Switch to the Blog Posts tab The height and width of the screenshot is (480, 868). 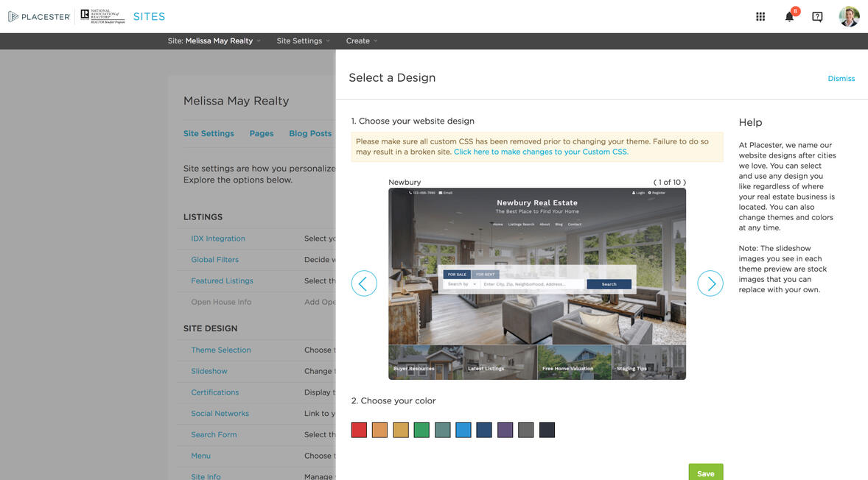point(309,134)
